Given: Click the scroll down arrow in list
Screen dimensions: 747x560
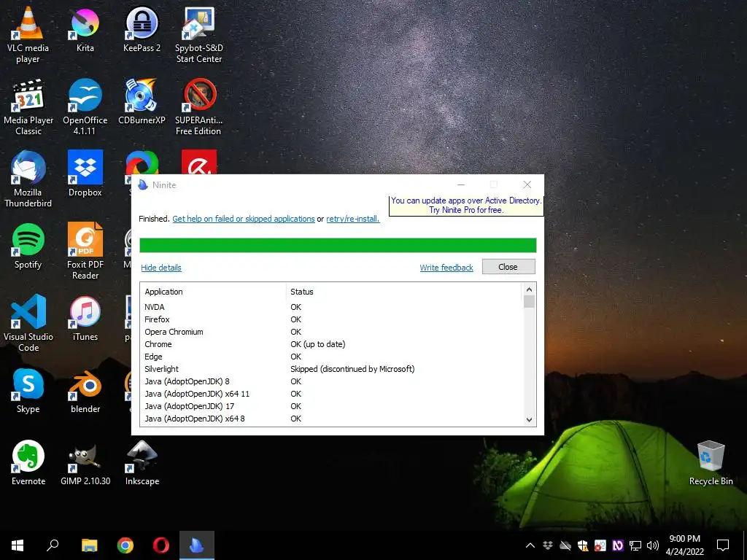Looking at the screenshot, I should pos(529,420).
